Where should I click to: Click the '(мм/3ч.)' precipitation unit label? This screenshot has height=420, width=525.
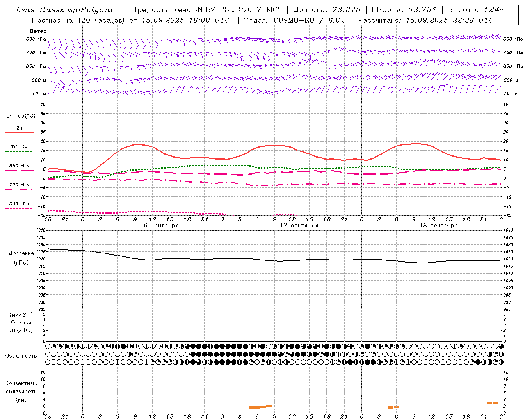(21, 315)
